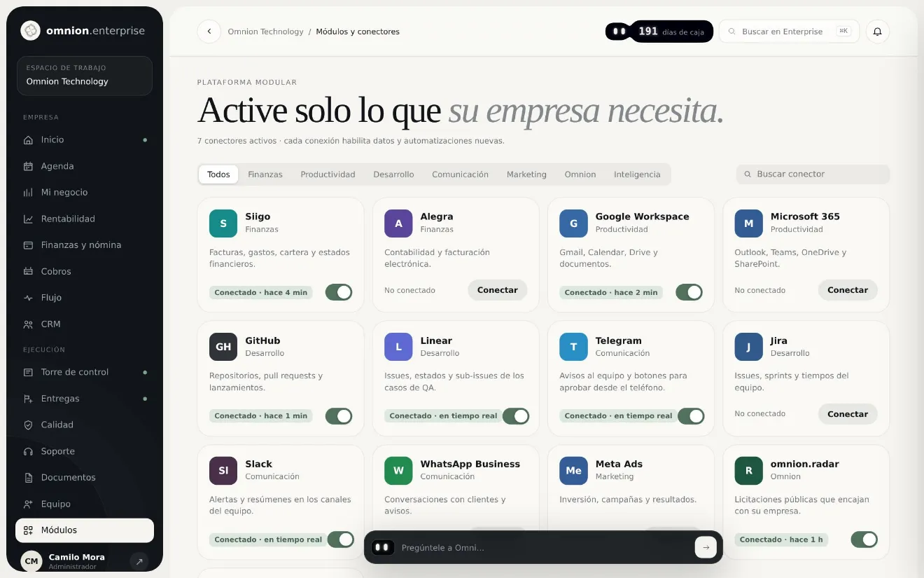
Task: Connect the Alegra integration
Action: [x=498, y=290]
